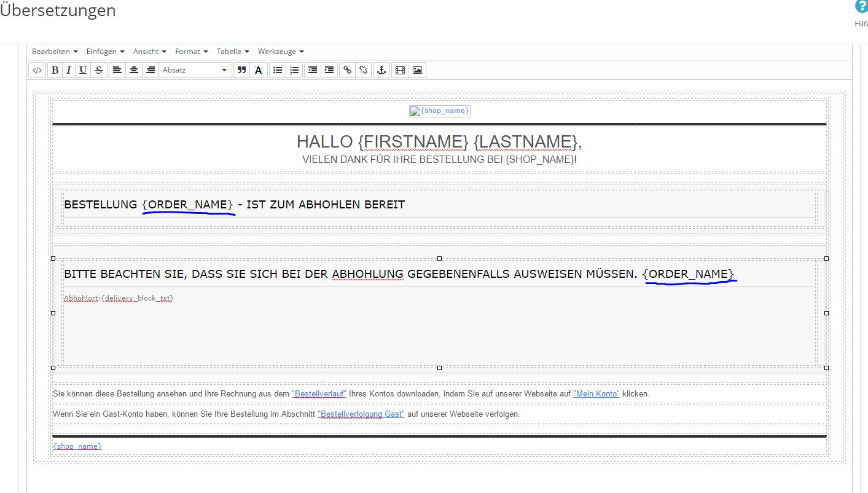Open the Einfügen menu
This screenshot has width=868, height=493.
(106, 52)
